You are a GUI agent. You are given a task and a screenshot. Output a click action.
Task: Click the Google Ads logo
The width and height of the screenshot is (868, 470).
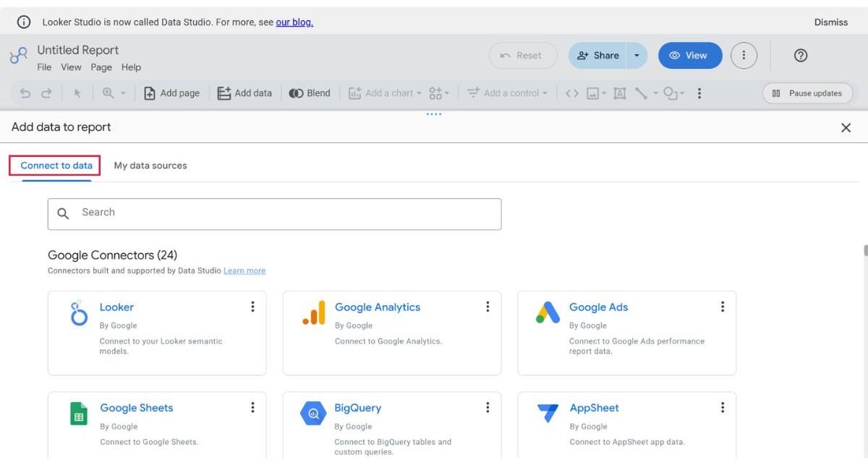pyautogui.click(x=548, y=312)
